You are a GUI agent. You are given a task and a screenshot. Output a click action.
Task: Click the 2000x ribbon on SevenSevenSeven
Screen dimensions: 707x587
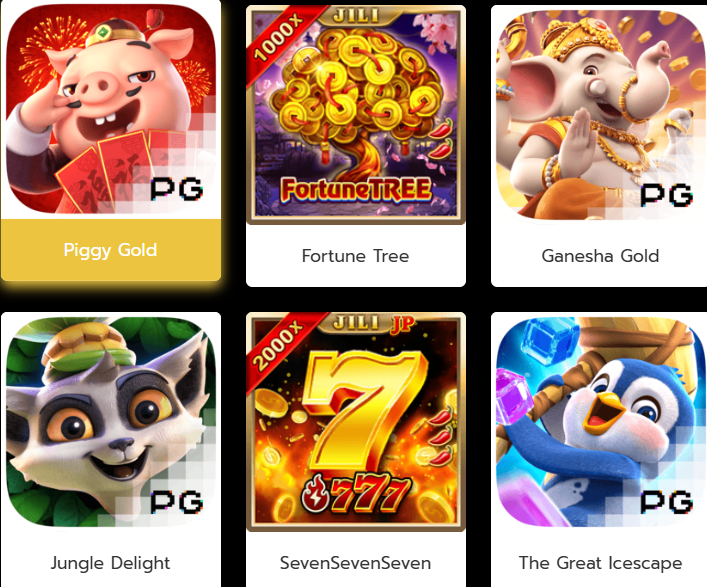(x=280, y=345)
